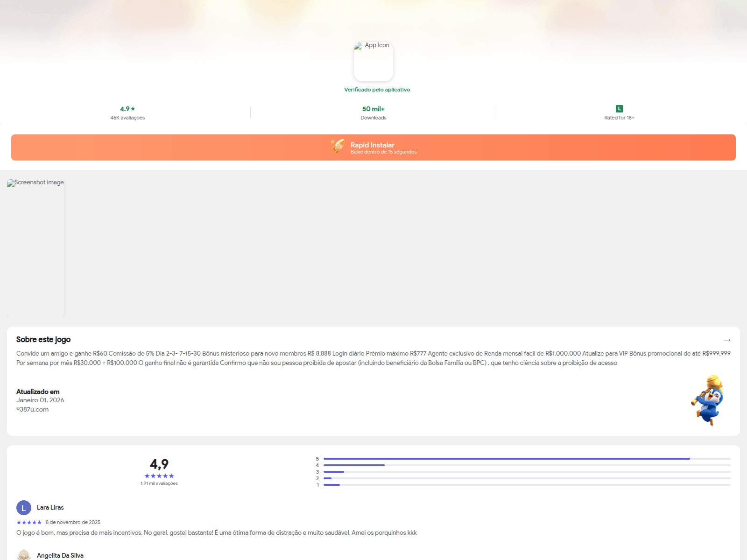Image resolution: width=747 pixels, height=560 pixels.
Task: Click the 4-star rating distribution bar
Action: coord(527,465)
